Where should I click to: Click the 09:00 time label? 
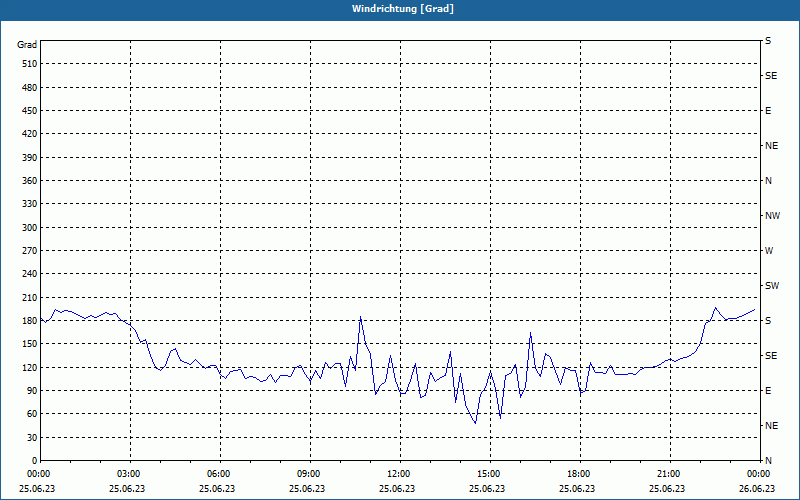(310, 474)
